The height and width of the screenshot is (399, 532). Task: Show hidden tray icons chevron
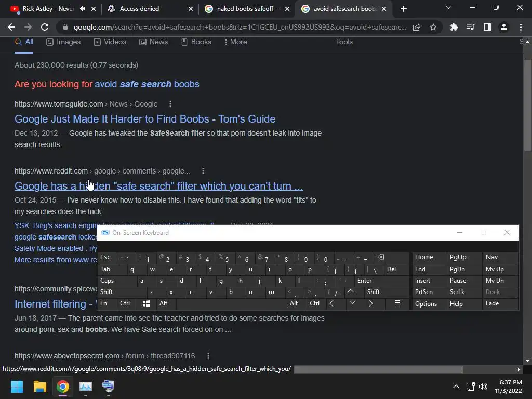[x=456, y=387]
